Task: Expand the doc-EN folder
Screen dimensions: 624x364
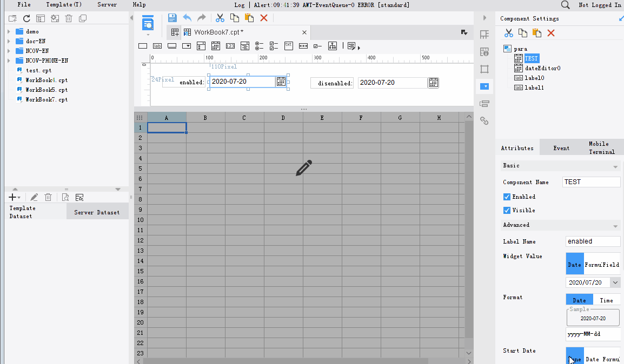Action: (9, 41)
